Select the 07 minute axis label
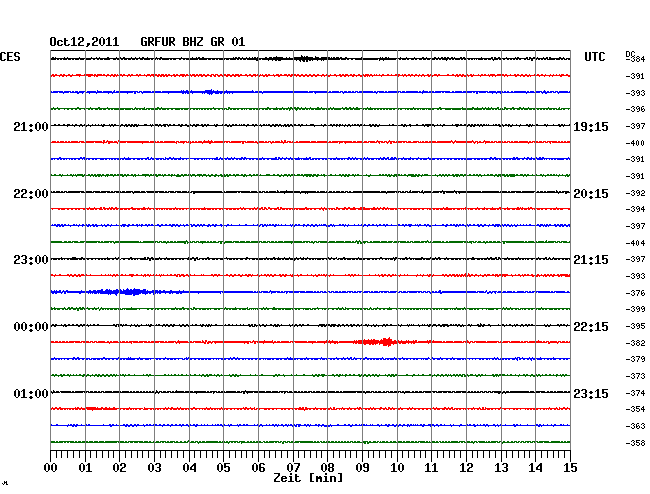The width and height of the screenshot is (650, 494). 293,468
